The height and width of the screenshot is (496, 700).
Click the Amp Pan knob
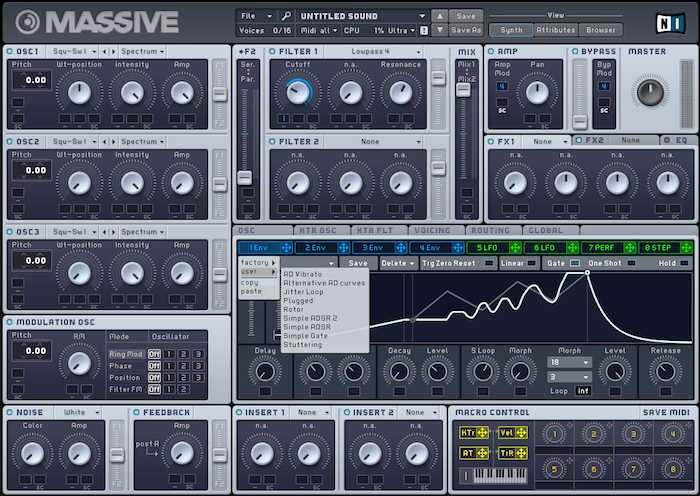tap(537, 92)
